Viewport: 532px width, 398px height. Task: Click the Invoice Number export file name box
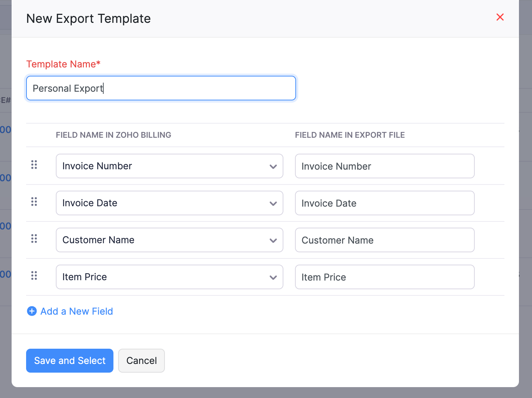point(385,166)
